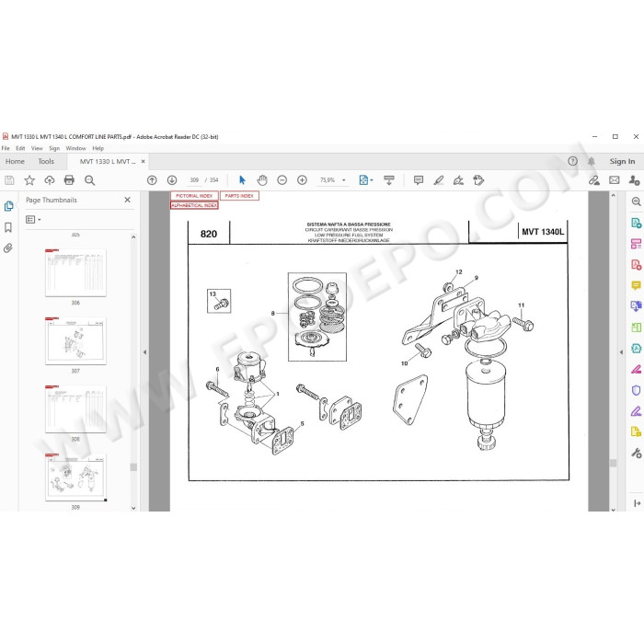Print the document with printer icon

(x=69, y=180)
